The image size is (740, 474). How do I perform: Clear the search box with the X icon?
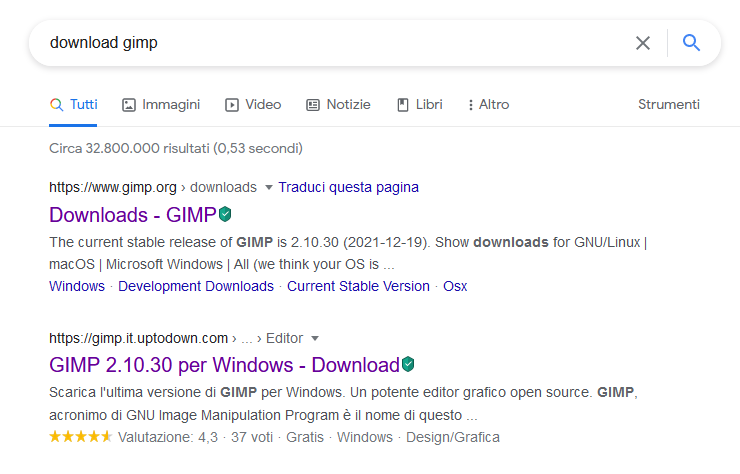click(643, 43)
